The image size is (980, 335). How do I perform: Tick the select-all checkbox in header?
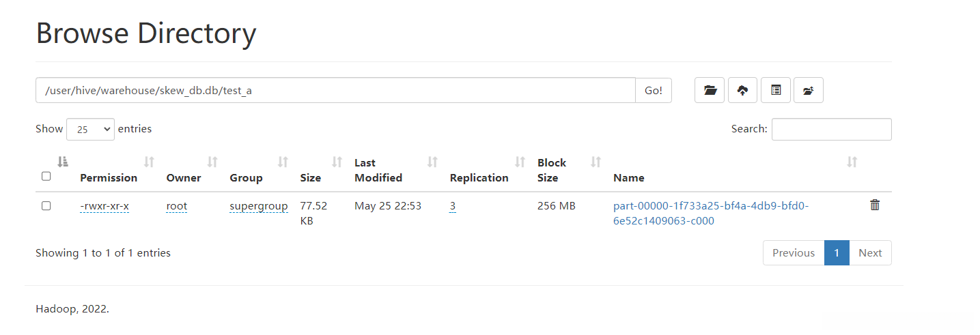pos(46,176)
